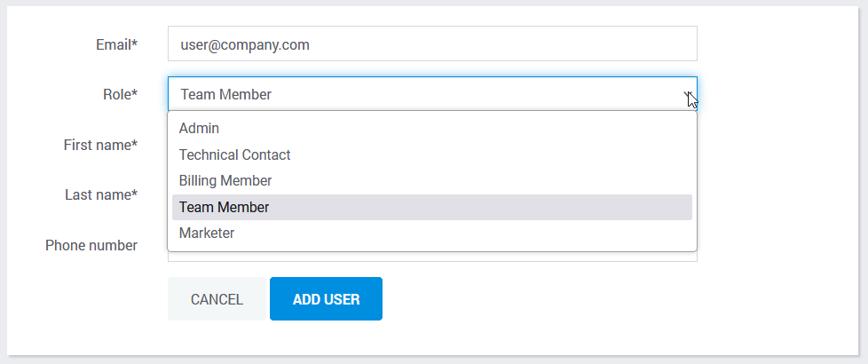Screen dimensions: 868x364
Task: Click the Last name* label
Action: 101,195
